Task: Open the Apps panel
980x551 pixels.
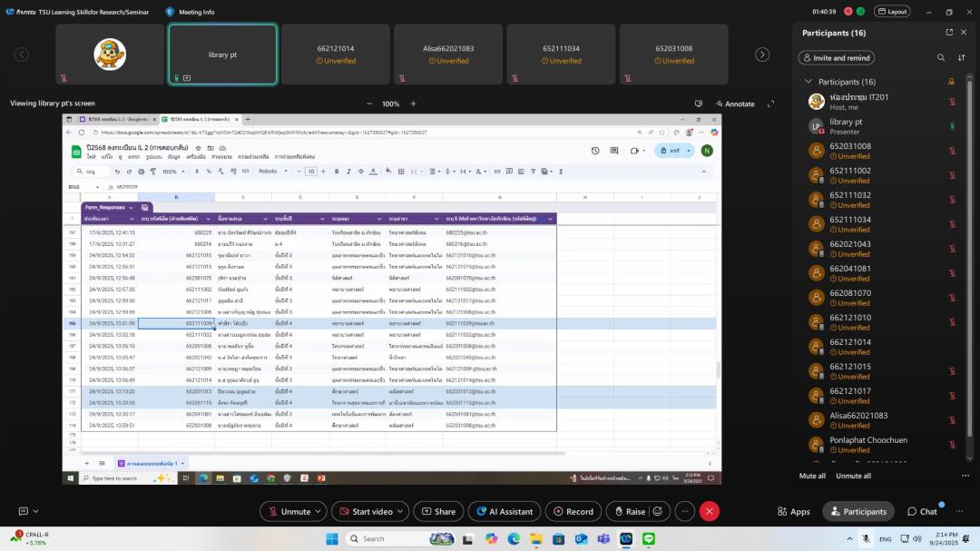Action: click(792, 512)
